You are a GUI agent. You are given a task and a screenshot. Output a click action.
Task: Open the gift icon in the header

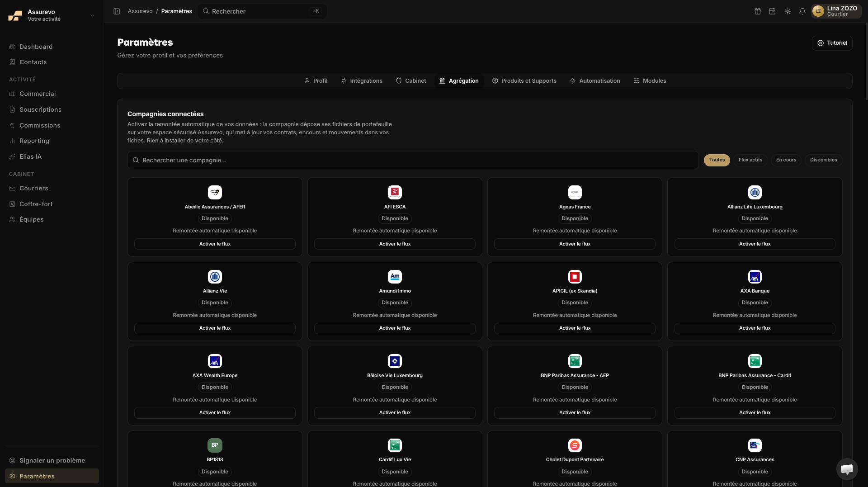[758, 11]
